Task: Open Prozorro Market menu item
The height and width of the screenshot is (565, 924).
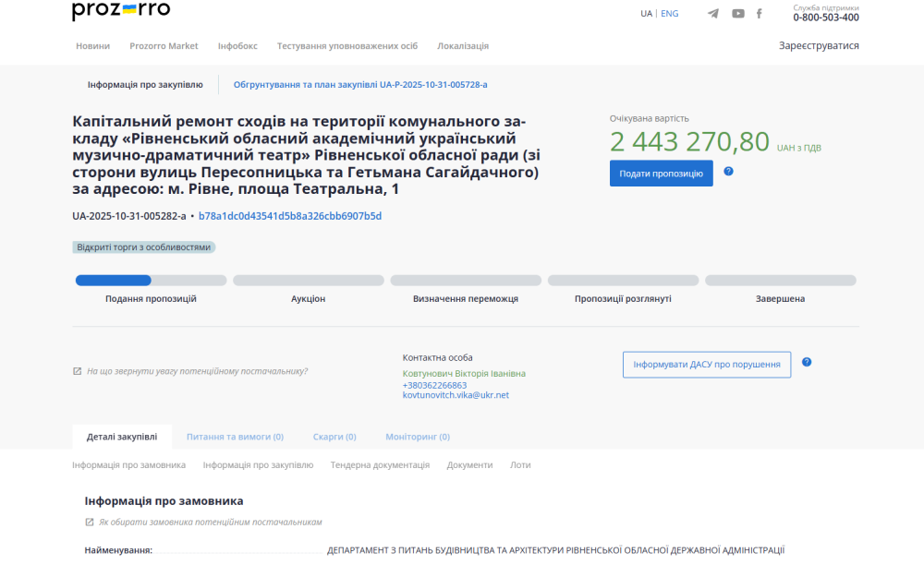Action: coord(164,46)
